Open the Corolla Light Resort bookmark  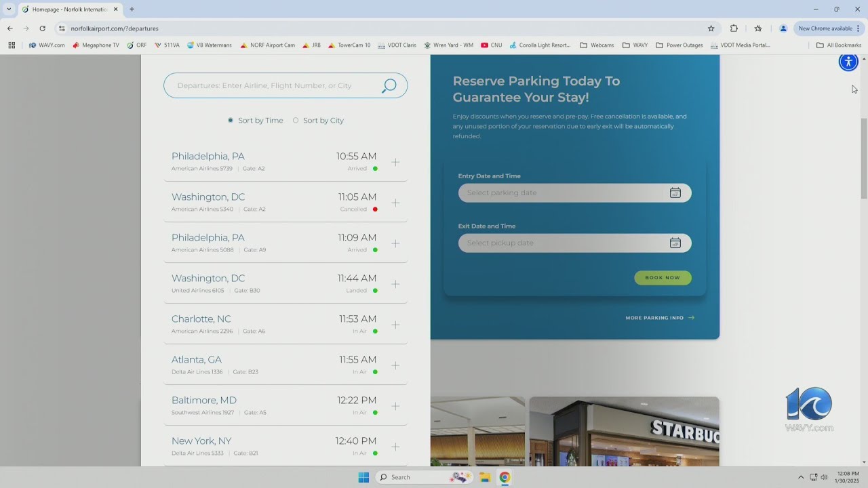pyautogui.click(x=540, y=45)
